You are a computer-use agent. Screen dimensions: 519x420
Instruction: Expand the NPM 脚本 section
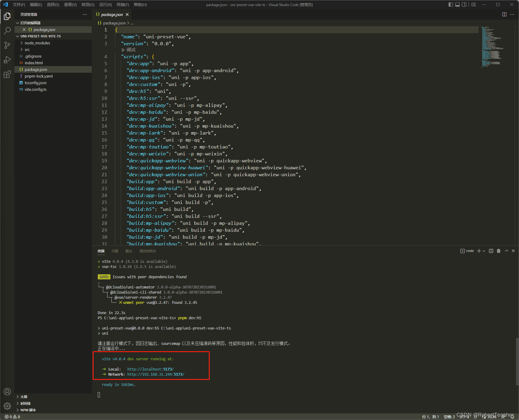pyautogui.click(x=53, y=410)
